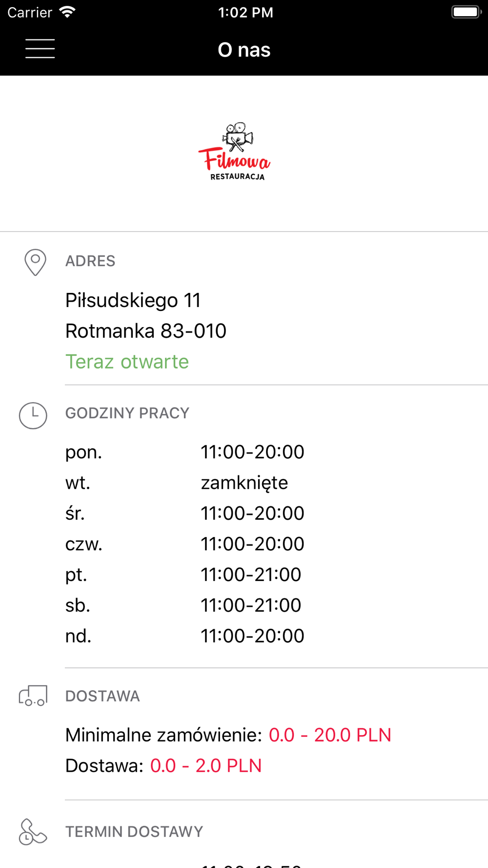Tap the delivery truck icon
This screenshot has width=488, height=868.
pyautogui.click(x=33, y=695)
